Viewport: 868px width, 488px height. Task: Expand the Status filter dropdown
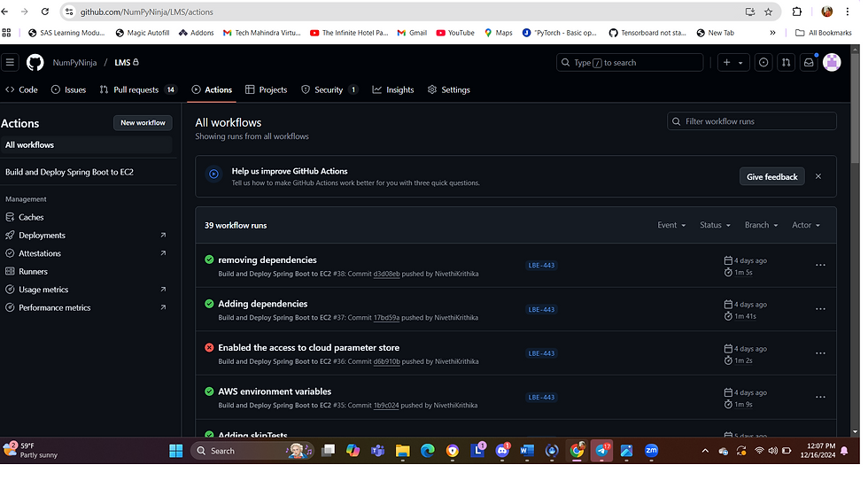click(715, 225)
